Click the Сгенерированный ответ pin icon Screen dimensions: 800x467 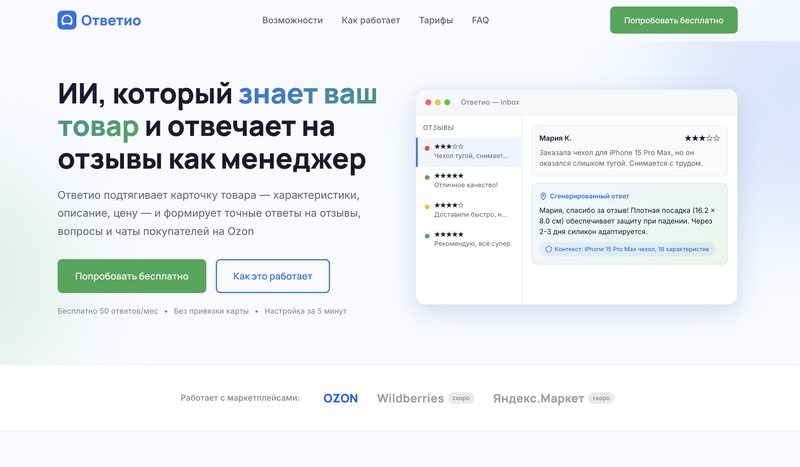(x=543, y=196)
